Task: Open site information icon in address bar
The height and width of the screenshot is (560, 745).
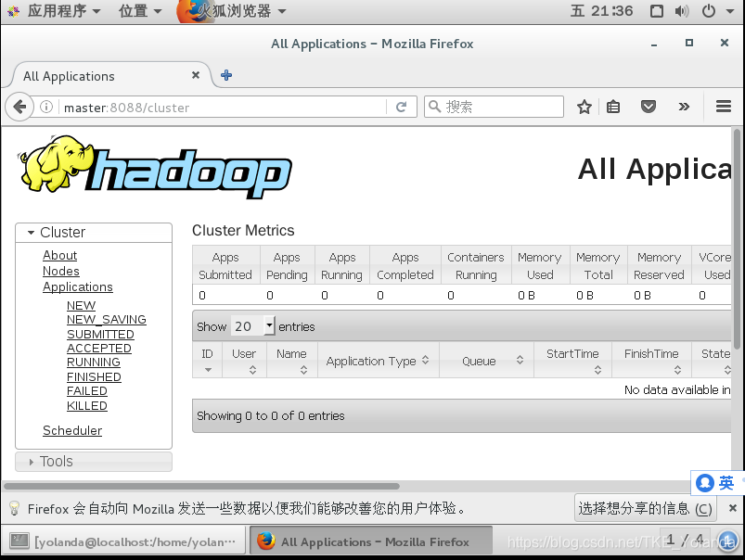Action: coord(46,107)
